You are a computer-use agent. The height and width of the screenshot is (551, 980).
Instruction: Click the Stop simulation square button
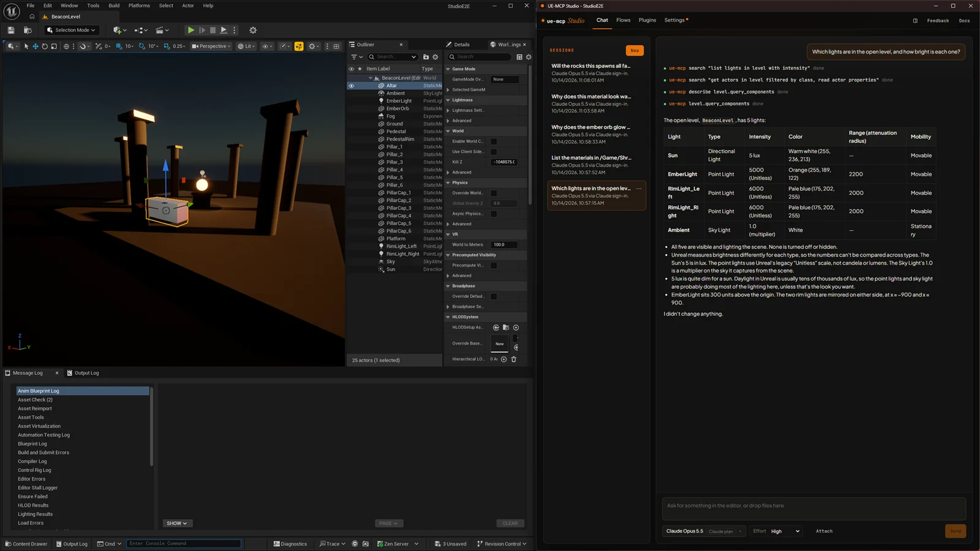(213, 30)
